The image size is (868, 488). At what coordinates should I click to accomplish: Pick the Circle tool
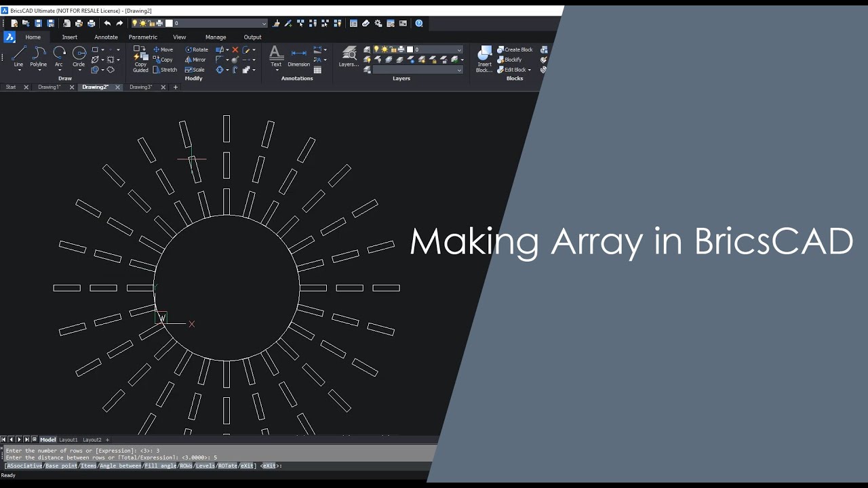79,56
